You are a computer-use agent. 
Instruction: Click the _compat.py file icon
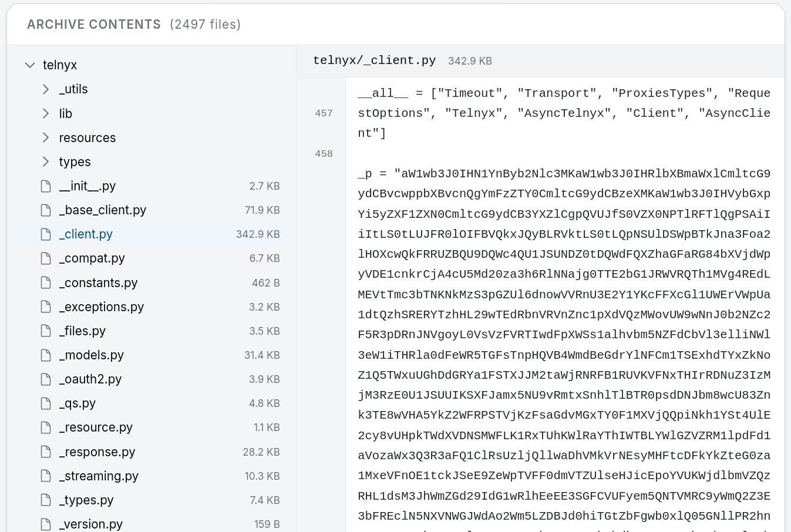tap(46, 258)
